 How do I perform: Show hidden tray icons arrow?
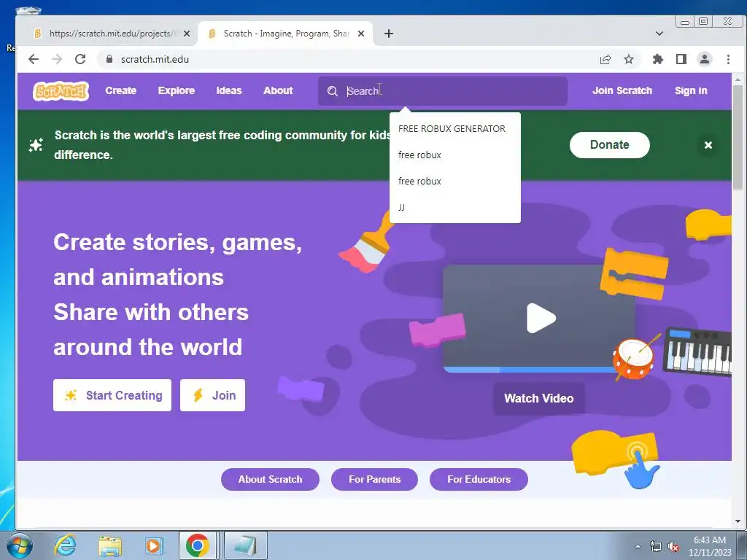(638, 546)
